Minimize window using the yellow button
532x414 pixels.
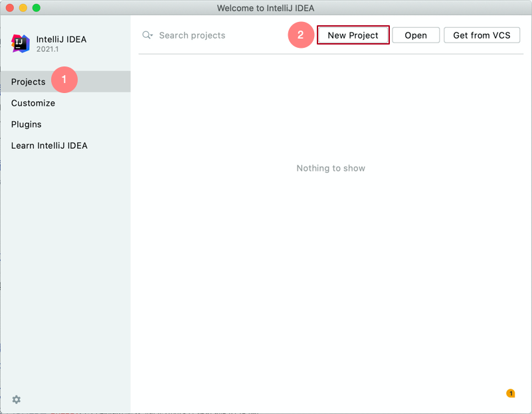[x=23, y=8]
